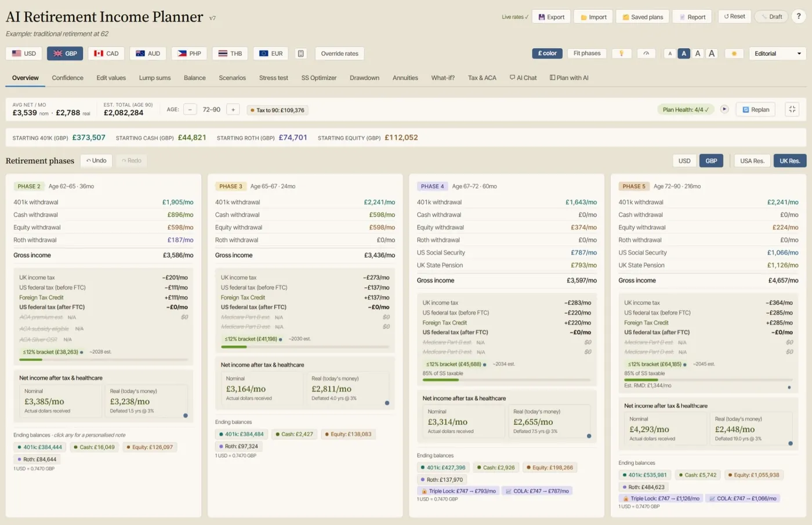
Task: Click the lightbulb tips icon
Action: click(622, 53)
